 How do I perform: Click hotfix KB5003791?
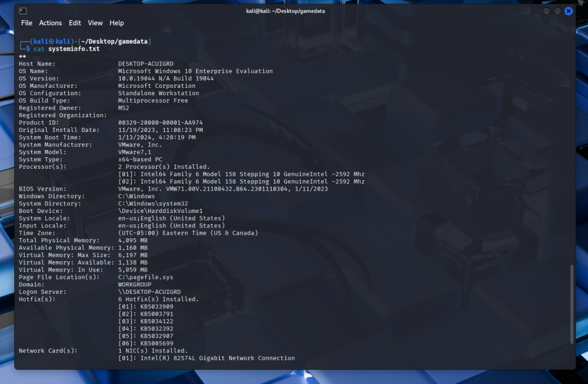(157, 314)
